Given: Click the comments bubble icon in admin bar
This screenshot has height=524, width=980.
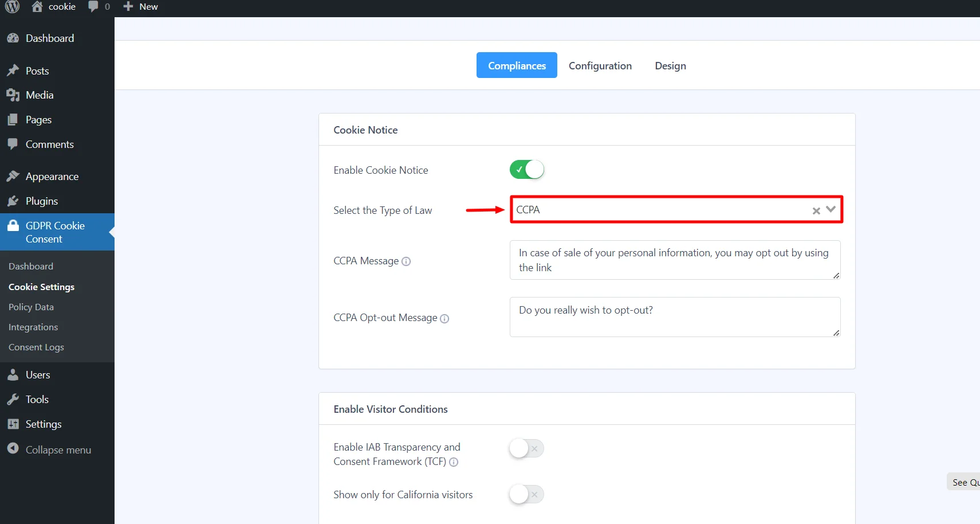Looking at the screenshot, I should 93,6.
